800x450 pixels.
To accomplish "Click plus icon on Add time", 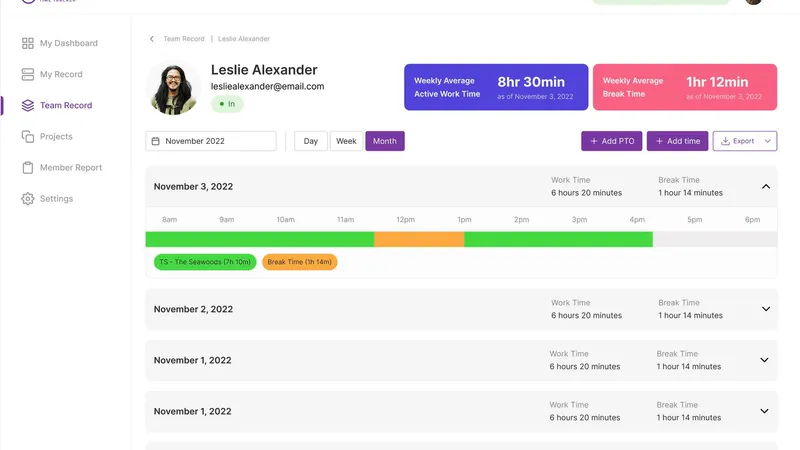I will click(659, 141).
